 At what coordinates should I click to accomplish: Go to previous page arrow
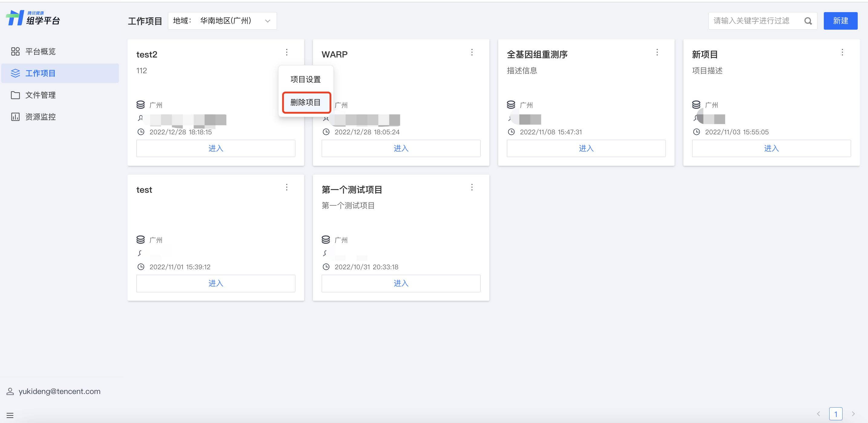(x=818, y=414)
